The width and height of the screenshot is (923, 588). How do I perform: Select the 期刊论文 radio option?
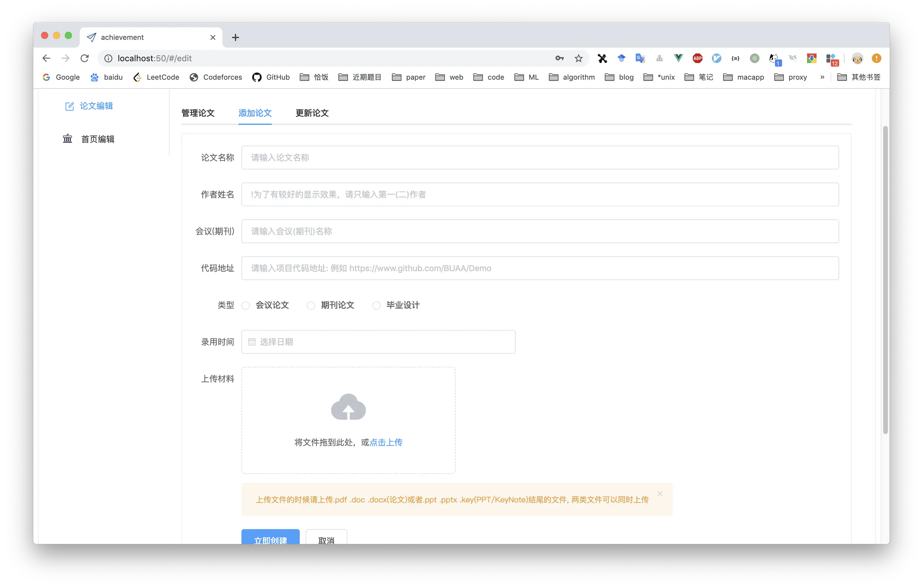tap(311, 305)
